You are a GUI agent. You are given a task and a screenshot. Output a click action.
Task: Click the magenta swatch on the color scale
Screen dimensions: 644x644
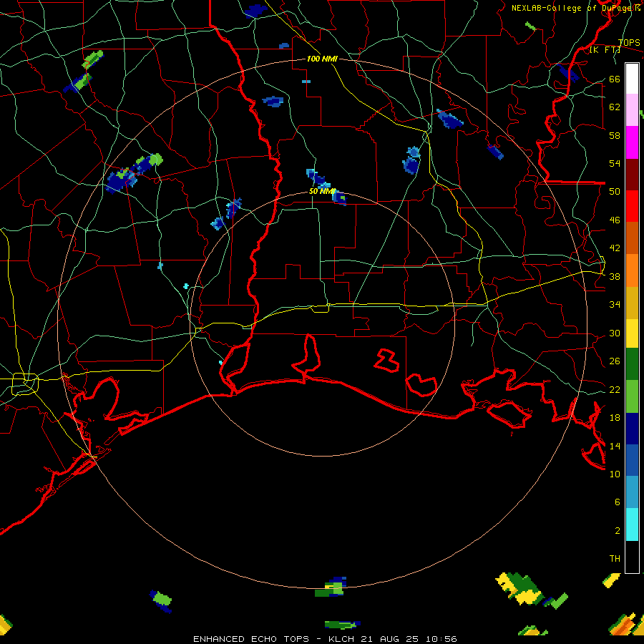click(632, 142)
